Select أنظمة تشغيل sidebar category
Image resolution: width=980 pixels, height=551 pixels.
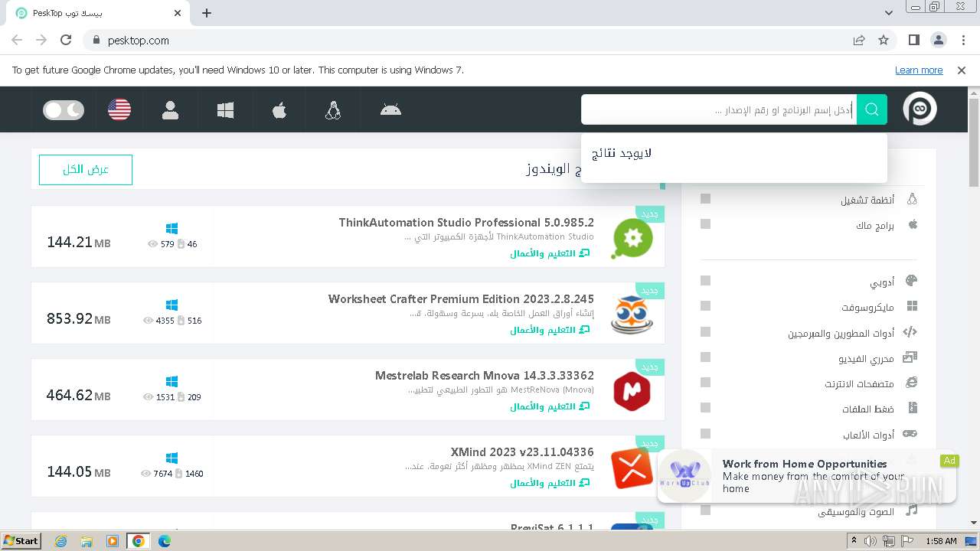867,200
